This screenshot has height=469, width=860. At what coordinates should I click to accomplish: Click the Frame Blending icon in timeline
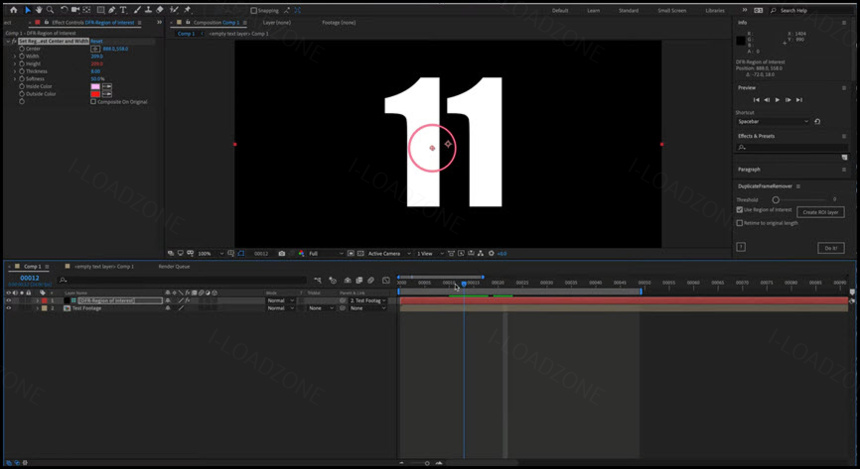[359, 280]
